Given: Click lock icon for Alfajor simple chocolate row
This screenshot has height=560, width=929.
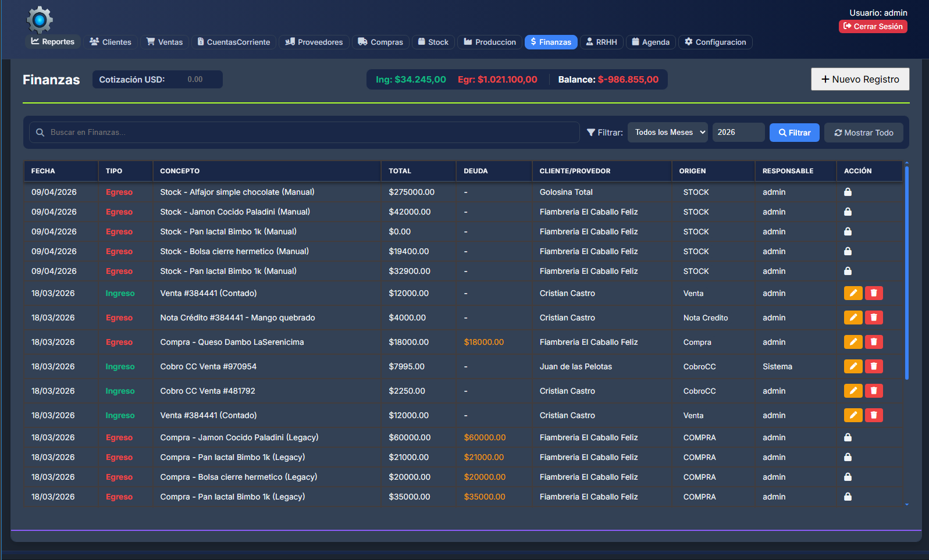Looking at the screenshot, I should point(848,192).
